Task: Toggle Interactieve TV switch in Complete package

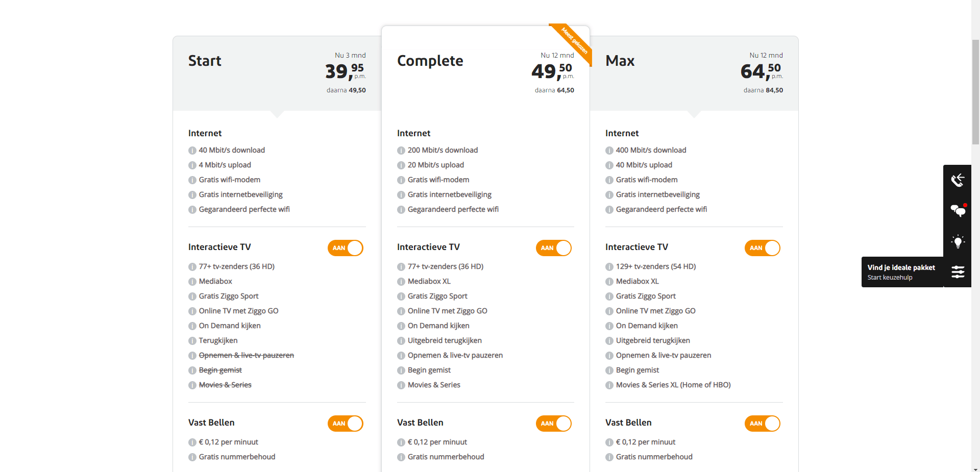Action: pos(554,248)
